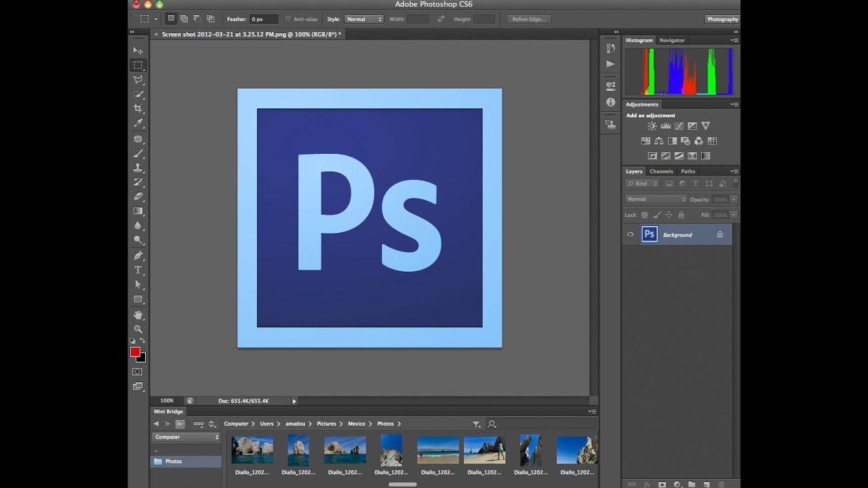This screenshot has width=868, height=488.
Task: Toggle Lock image pixels brush icon
Action: 656,215
